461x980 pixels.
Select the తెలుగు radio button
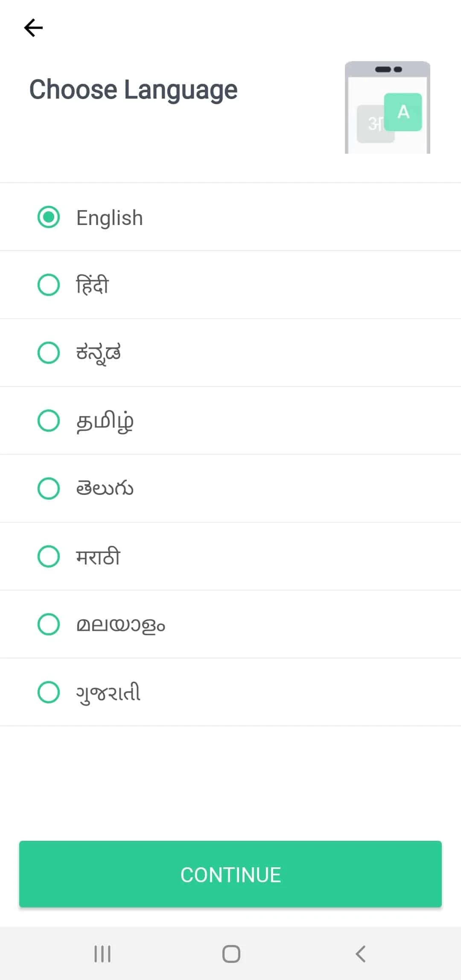49,489
